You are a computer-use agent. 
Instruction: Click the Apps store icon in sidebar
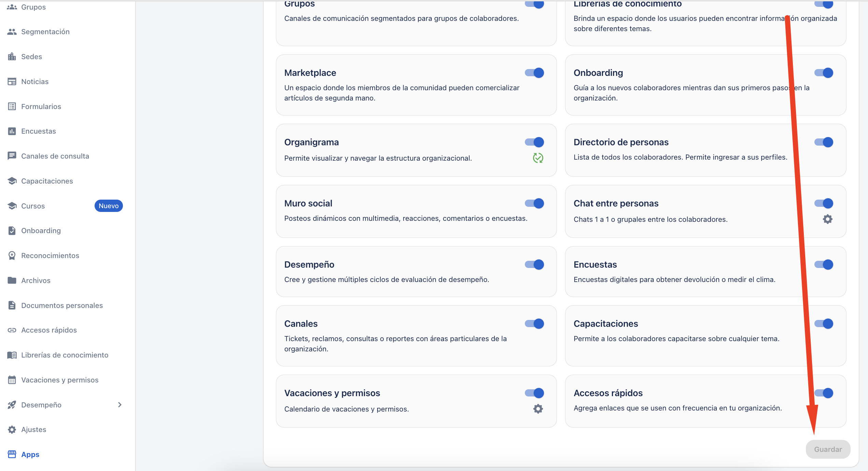coord(12,455)
